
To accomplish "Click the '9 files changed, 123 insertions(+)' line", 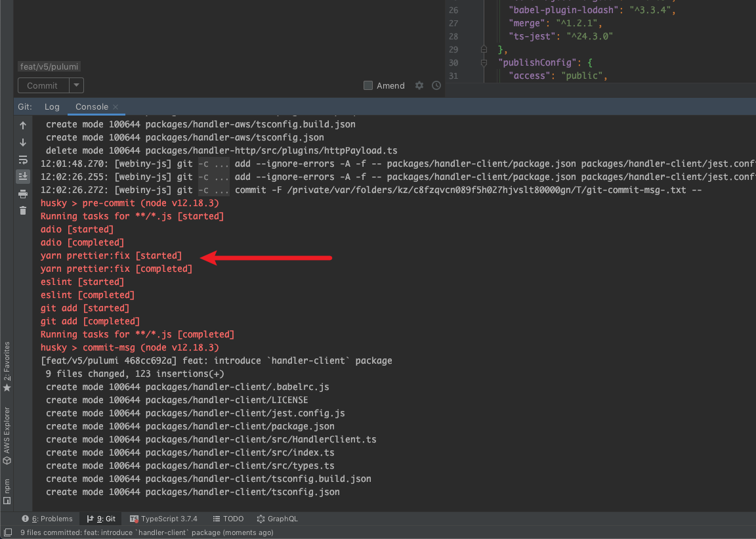I will point(135,374).
